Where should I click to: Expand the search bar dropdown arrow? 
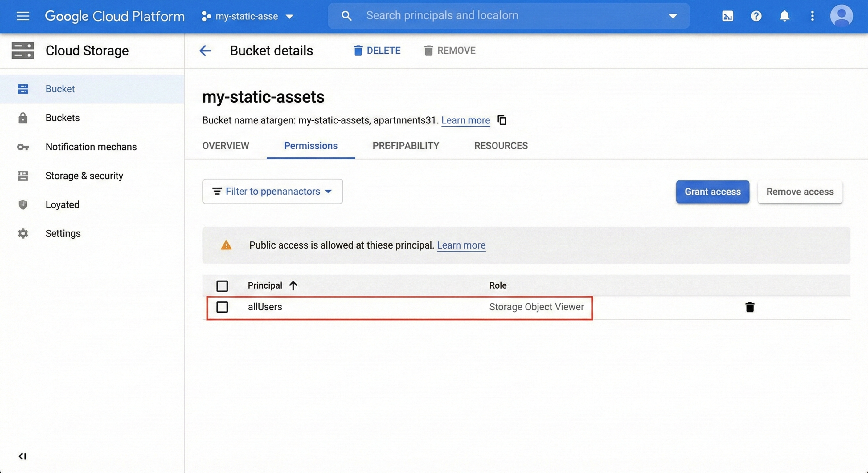673,16
